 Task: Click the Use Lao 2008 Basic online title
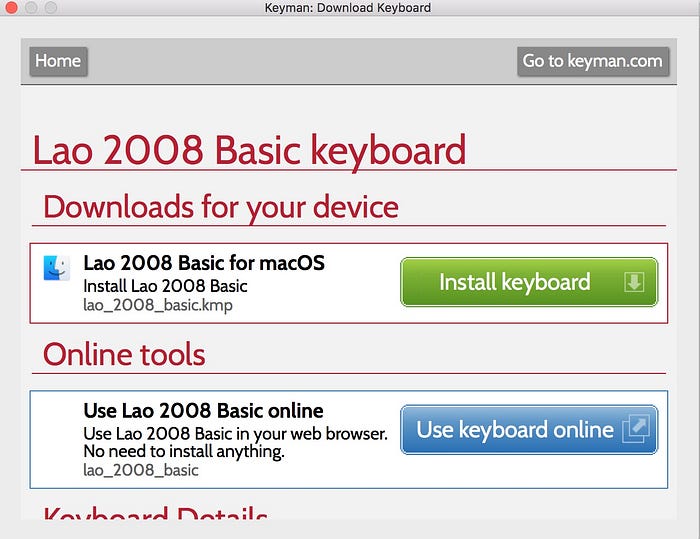pos(204,410)
